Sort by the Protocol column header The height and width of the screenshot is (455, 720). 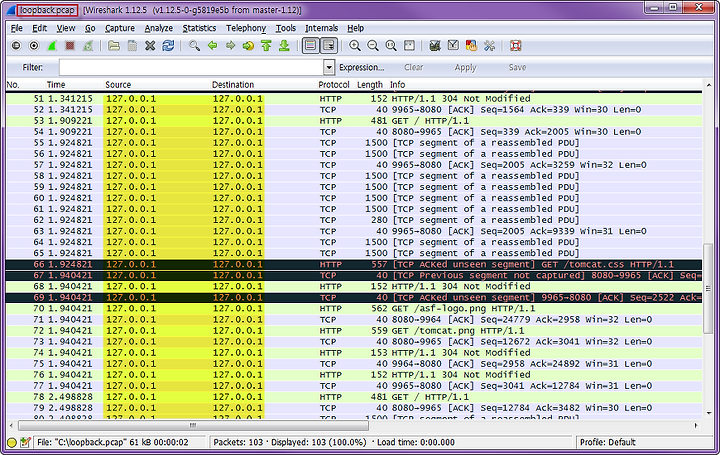pos(334,84)
